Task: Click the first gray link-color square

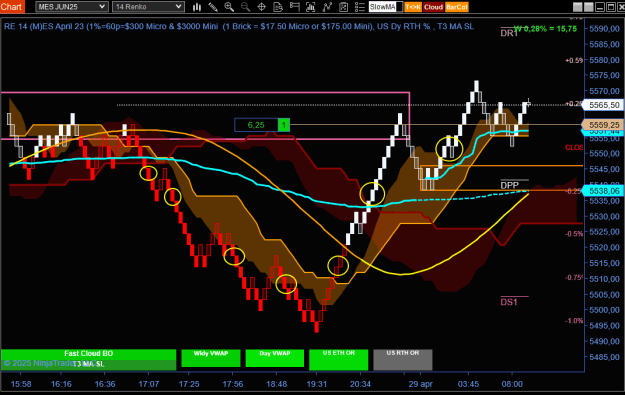Action: tap(577, 7)
